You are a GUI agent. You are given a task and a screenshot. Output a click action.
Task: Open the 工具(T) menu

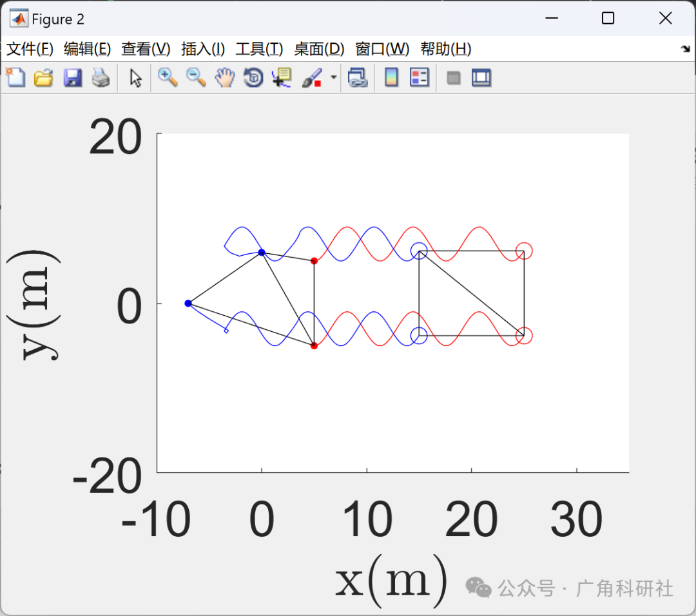[259, 49]
